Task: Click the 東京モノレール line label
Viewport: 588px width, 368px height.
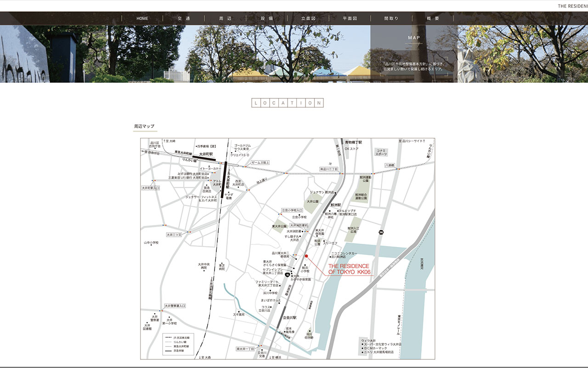Action: coord(399,325)
